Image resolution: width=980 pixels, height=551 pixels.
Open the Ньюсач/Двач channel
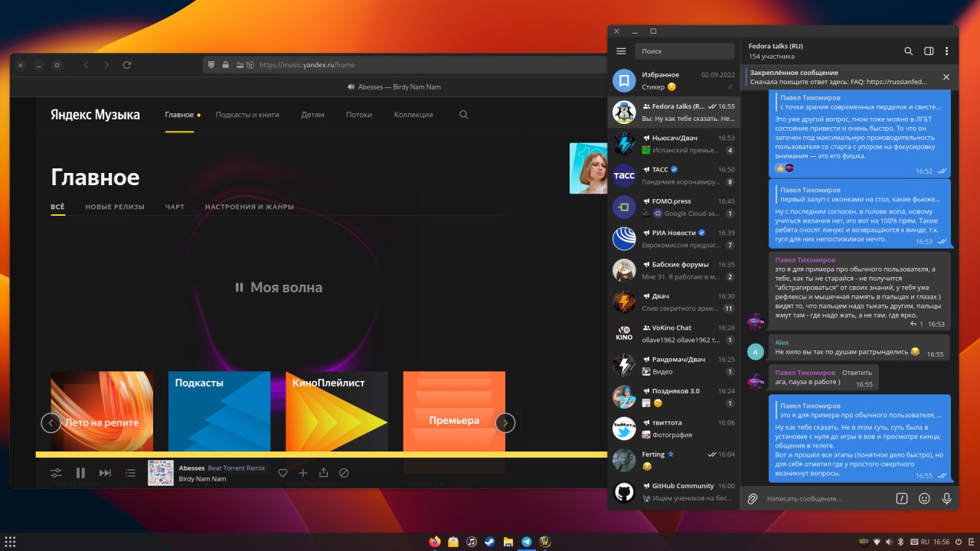[x=674, y=144]
